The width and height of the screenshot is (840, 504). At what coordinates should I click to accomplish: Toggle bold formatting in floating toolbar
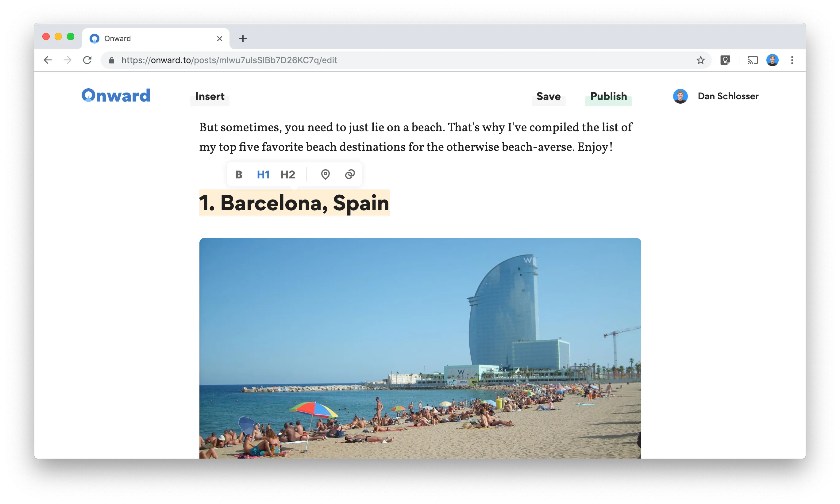click(239, 174)
